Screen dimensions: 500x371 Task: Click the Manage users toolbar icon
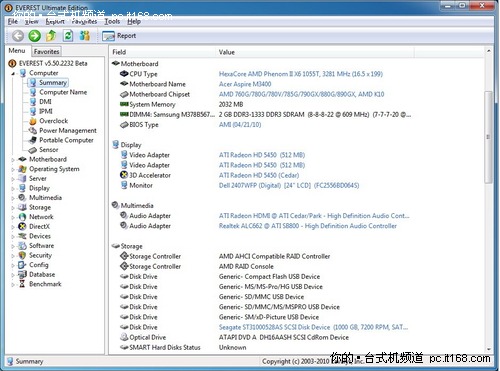85,35
